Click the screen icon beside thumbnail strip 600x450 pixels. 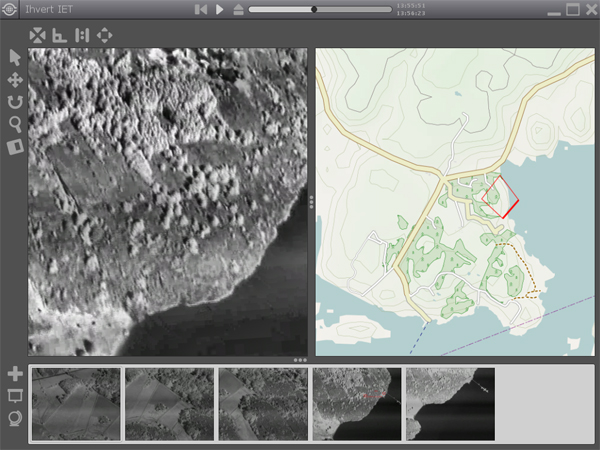pyautogui.click(x=15, y=396)
